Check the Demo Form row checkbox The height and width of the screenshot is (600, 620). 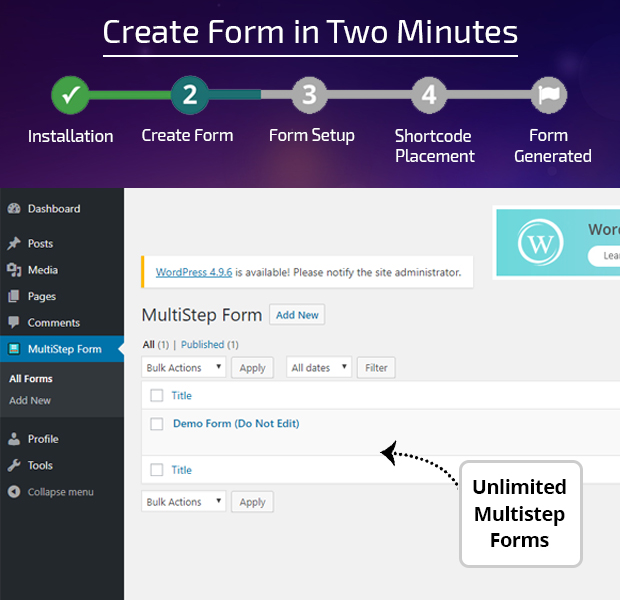click(x=156, y=424)
